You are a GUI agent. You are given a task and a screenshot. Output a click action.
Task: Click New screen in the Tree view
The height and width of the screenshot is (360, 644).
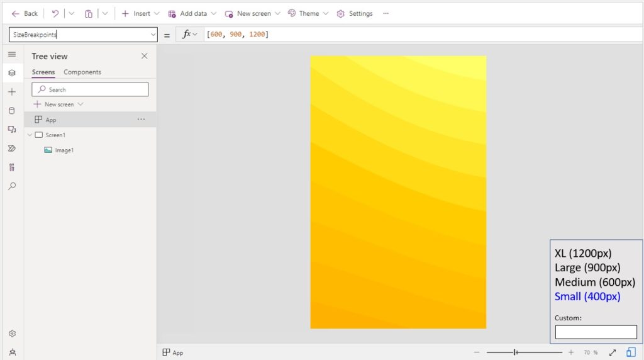click(x=54, y=104)
